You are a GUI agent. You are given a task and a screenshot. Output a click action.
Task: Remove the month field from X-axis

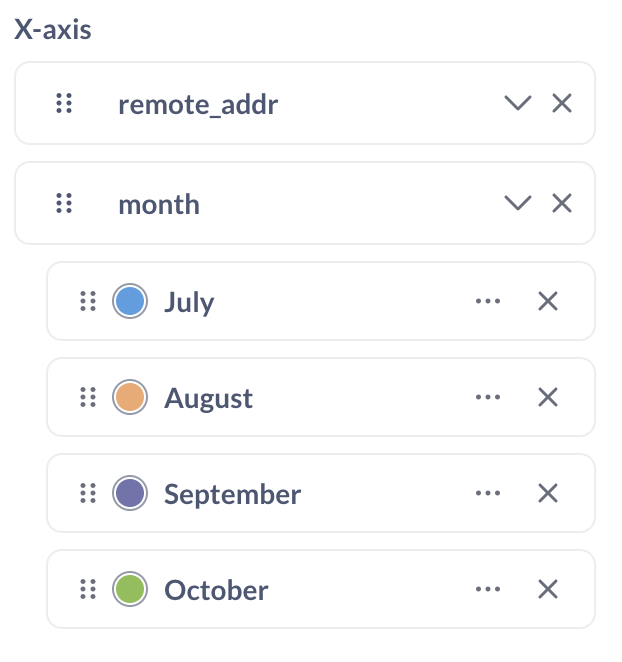(x=562, y=203)
